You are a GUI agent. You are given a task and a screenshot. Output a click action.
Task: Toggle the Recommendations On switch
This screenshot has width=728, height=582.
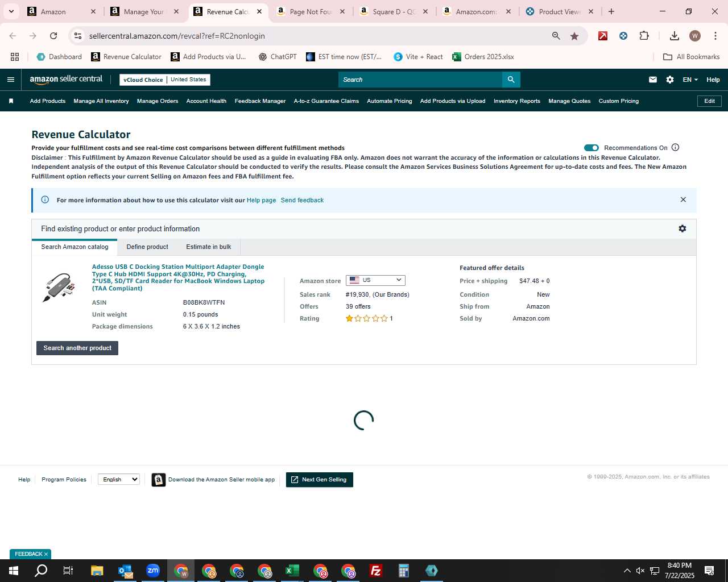[591, 148]
